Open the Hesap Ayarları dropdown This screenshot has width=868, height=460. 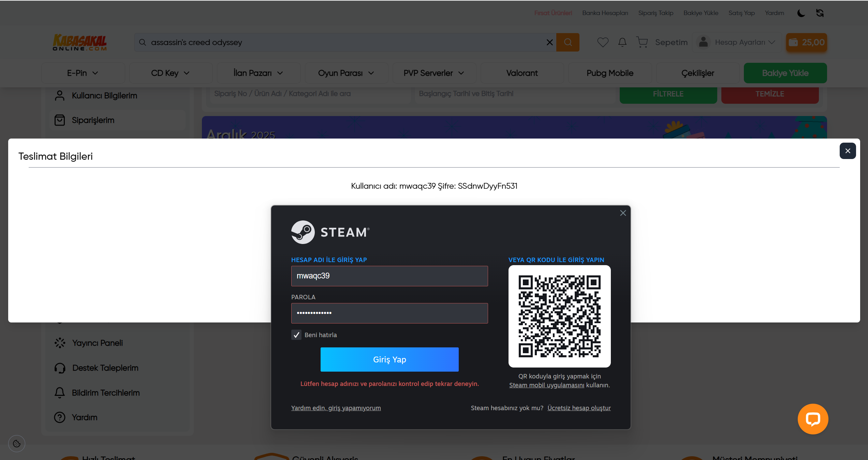pos(737,42)
